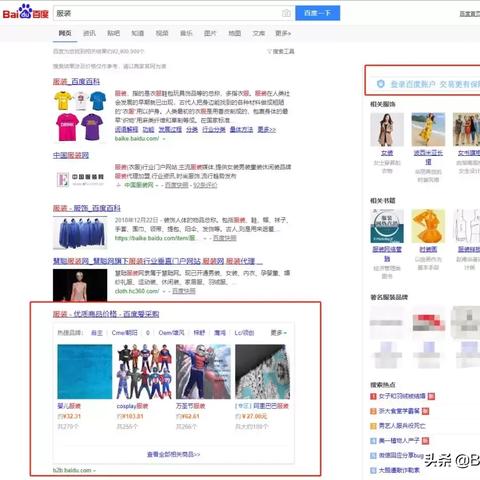Switch to the 知道 tab

(137, 33)
